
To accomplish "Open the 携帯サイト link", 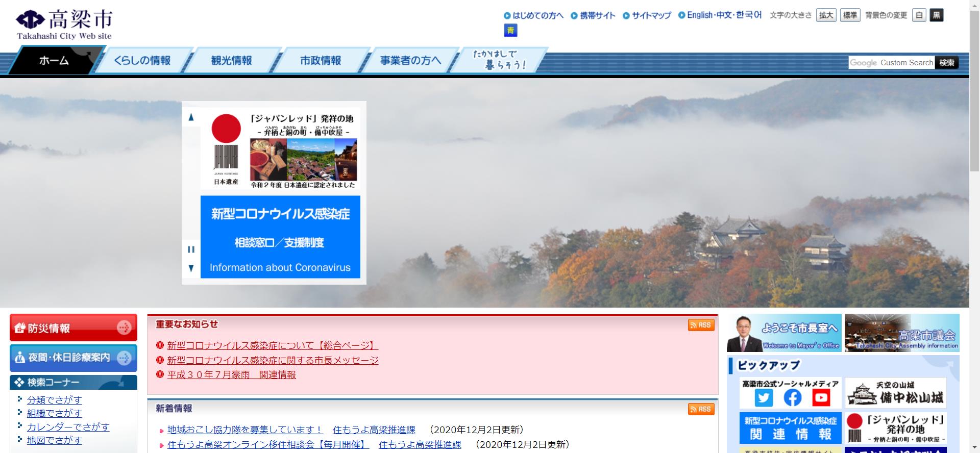I will (x=593, y=15).
